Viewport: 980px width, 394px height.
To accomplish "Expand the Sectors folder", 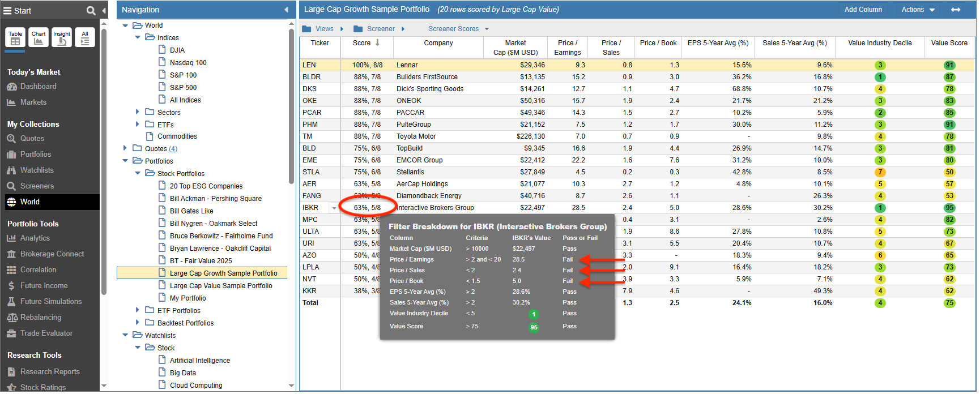I will pyautogui.click(x=138, y=112).
